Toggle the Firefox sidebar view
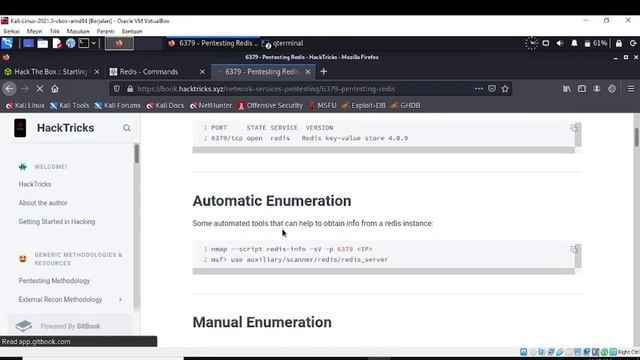 click(582, 89)
